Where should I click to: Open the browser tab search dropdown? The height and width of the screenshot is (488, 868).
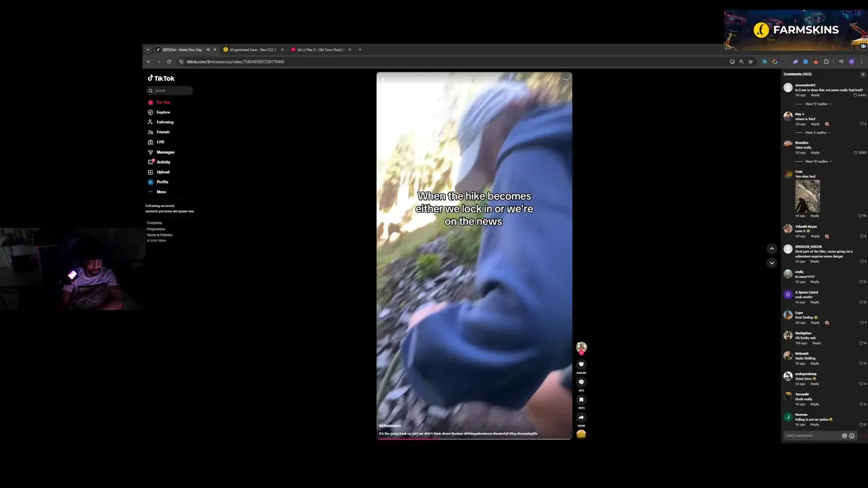tap(148, 49)
